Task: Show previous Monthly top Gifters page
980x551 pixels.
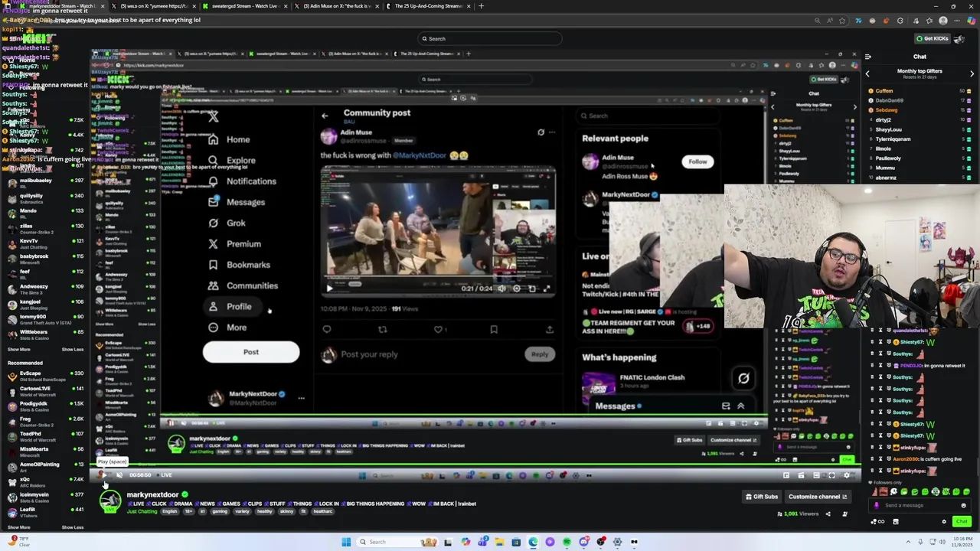Action: point(867,74)
